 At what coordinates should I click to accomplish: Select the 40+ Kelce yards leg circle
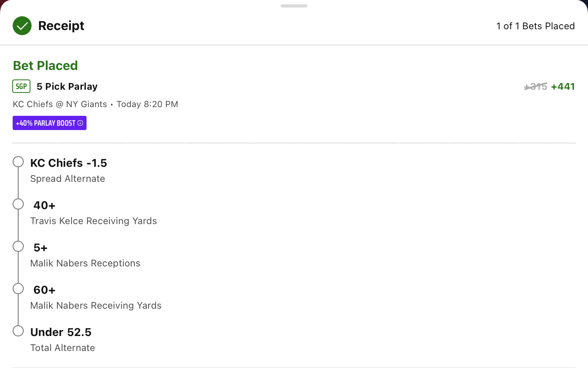pyautogui.click(x=18, y=204)
